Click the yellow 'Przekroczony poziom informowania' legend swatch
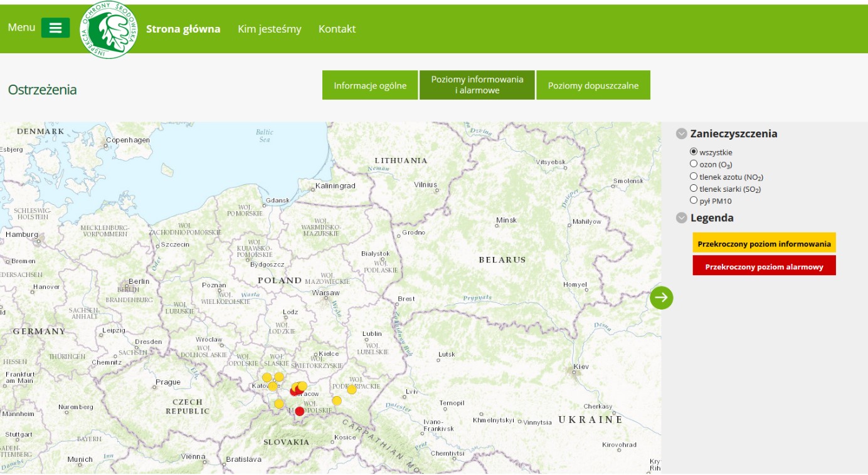The height and width of the screenshot is (475, 868). click(x=764, y=243)
